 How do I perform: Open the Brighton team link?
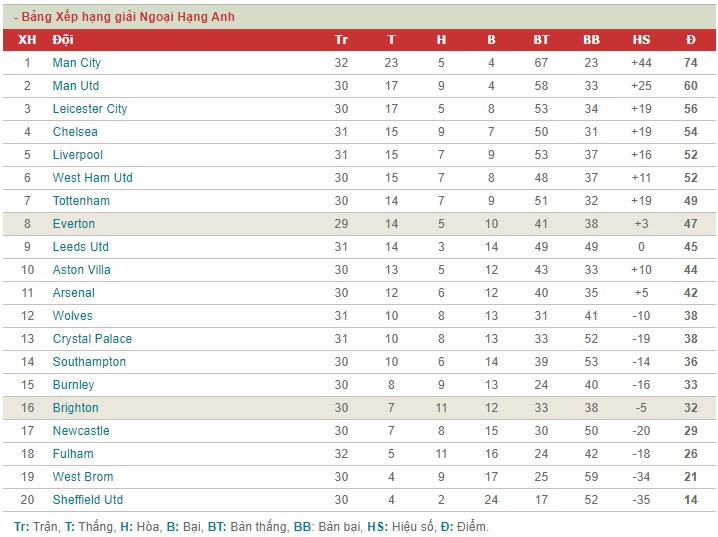(x=76, y=408)
